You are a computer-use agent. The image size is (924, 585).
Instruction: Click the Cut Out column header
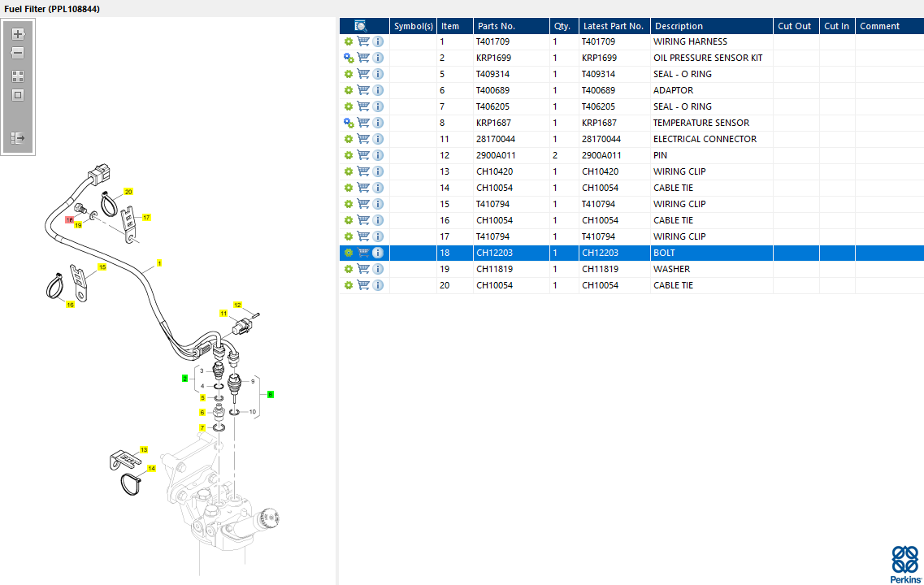pyautogui.click(x=796, y=26)
